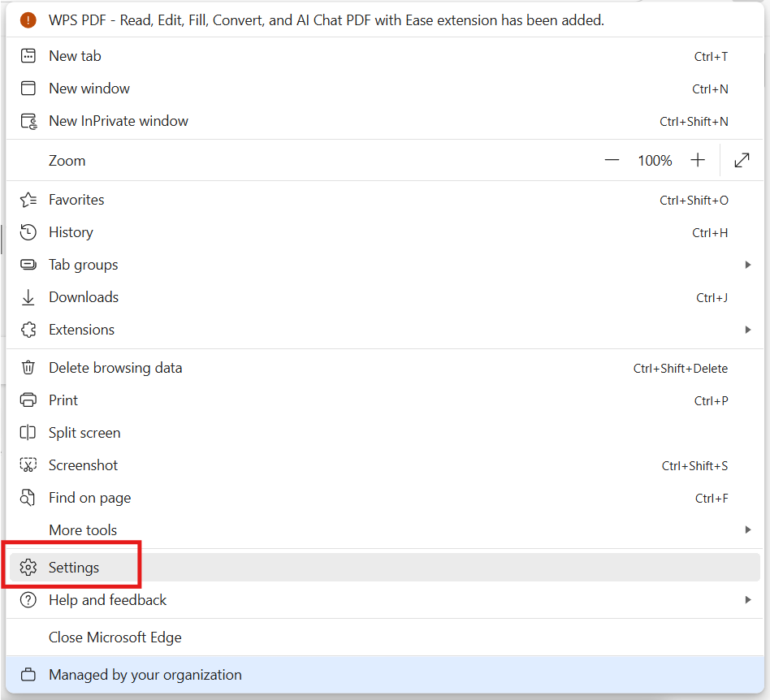This screenshot has height=700, width=770.
Task: Click the Screenshot scissors icon
Action: click(x=28, y=465)
